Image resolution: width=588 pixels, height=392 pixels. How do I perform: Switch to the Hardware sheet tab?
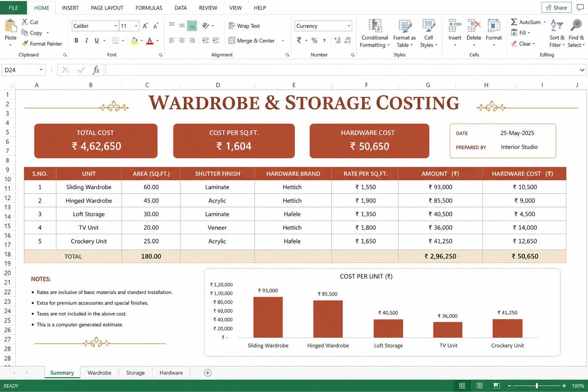(x=171, y=373)
